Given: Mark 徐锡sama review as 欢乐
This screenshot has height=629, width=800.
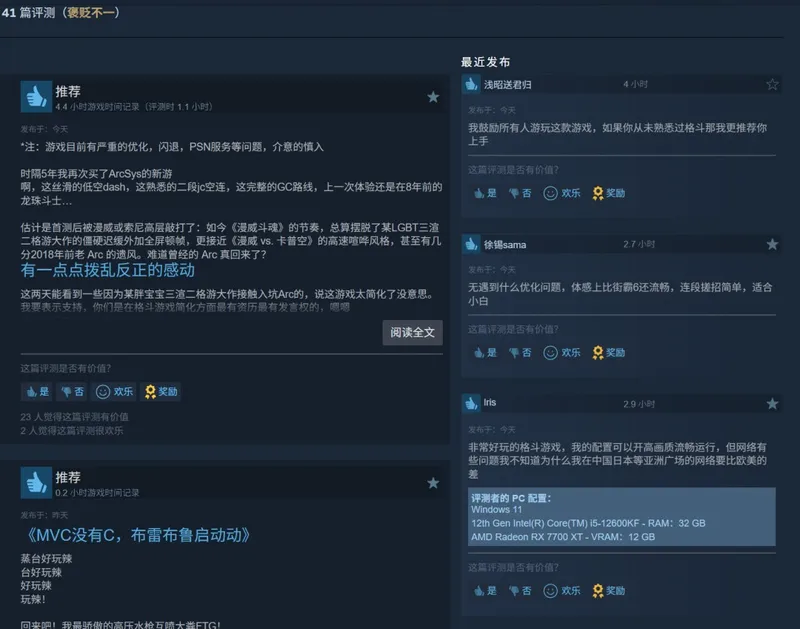Looking at the screenshot, I should pos(562,353).
